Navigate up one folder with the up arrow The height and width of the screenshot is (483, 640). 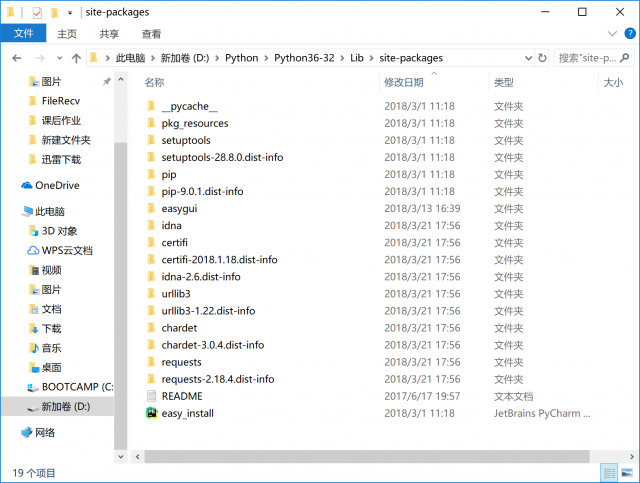pos(74,58)
